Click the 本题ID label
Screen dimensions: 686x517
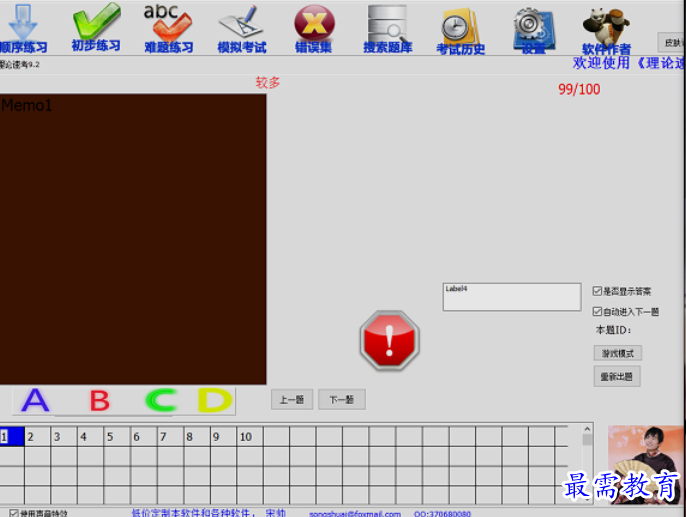(x=613, y=330)
